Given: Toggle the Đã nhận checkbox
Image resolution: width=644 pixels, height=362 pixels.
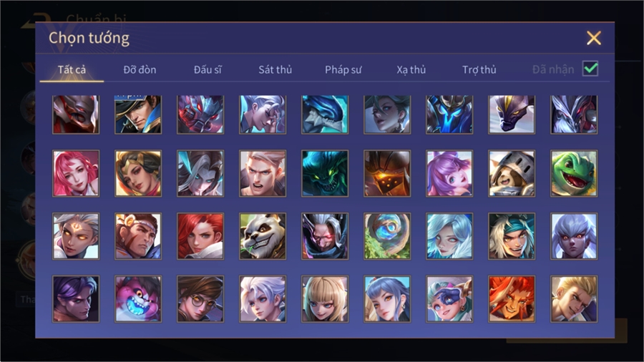Looking at the screenshot, I should (x=590, y=69).
